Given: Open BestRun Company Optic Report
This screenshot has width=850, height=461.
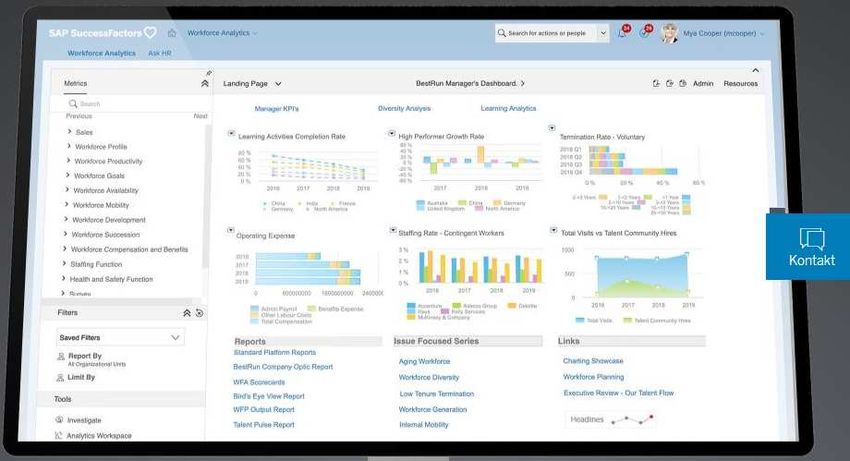Looking at the screenshot, I should coord(283,367).
